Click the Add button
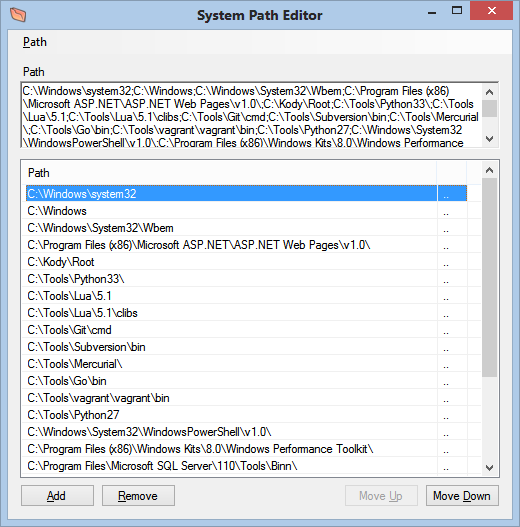This screenshot has height=527, width=520. click(x=57, y=495)
